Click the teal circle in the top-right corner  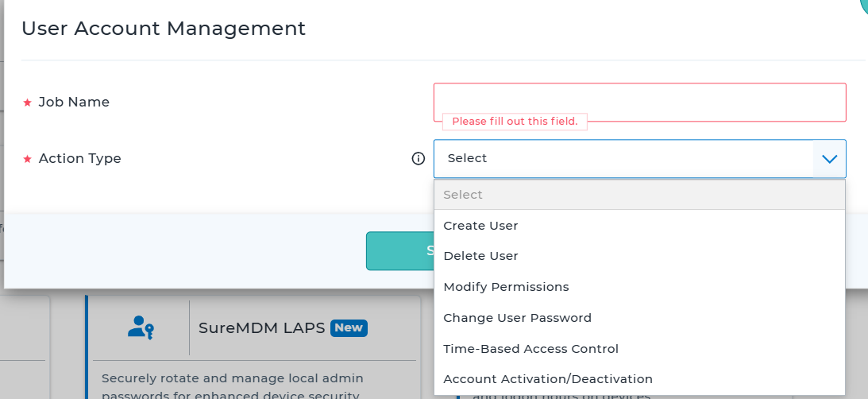864,5
